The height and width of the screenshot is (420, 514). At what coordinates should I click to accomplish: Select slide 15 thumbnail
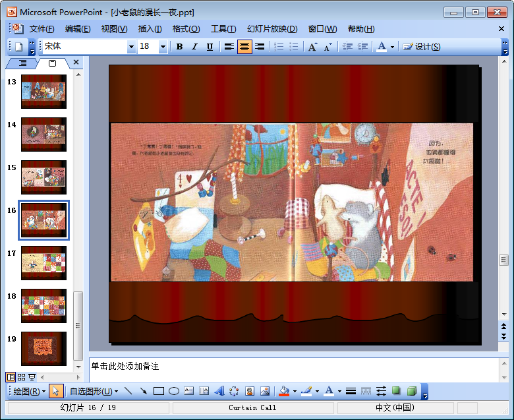43,177
